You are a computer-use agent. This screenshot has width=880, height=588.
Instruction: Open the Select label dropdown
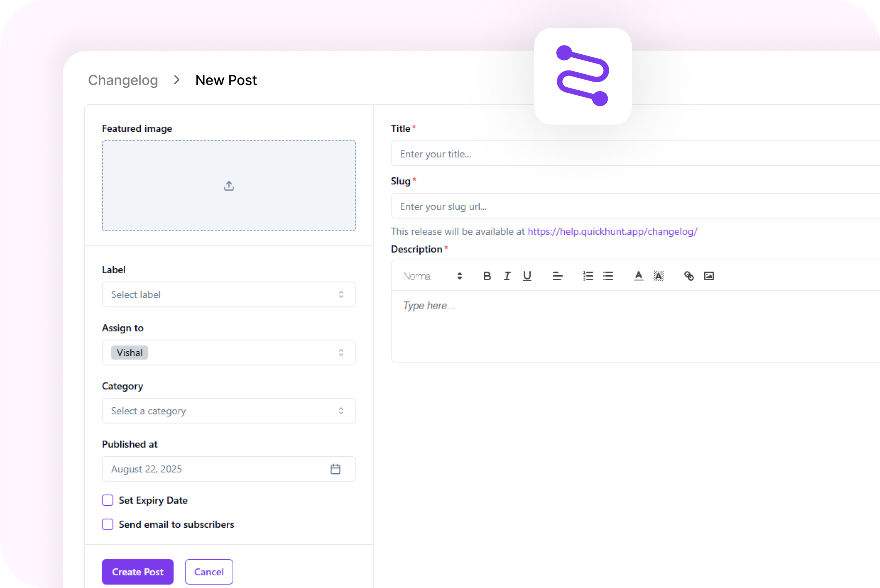click(229, 294)
